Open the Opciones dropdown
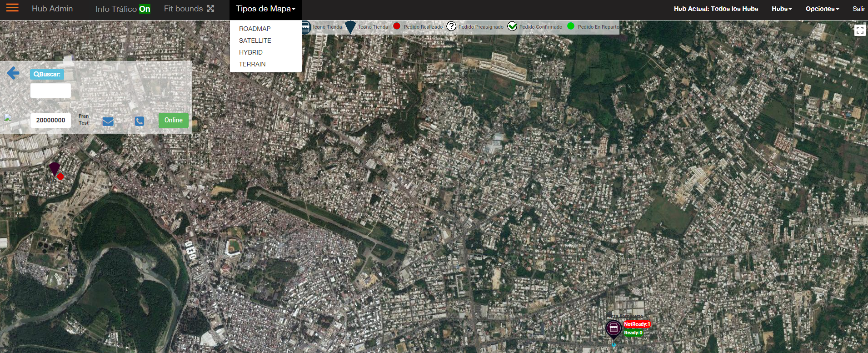The height and width of the screenshot is (353, 868). (x=822, y=9)
